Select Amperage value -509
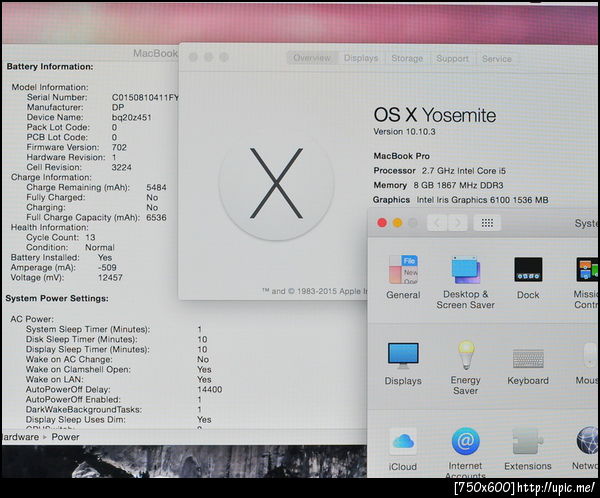 coord(107,268)
